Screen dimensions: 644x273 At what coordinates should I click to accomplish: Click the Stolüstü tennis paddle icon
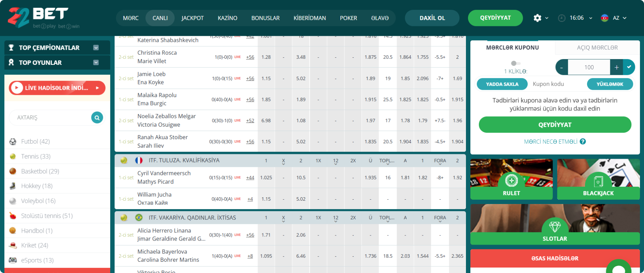click(13, 216)
